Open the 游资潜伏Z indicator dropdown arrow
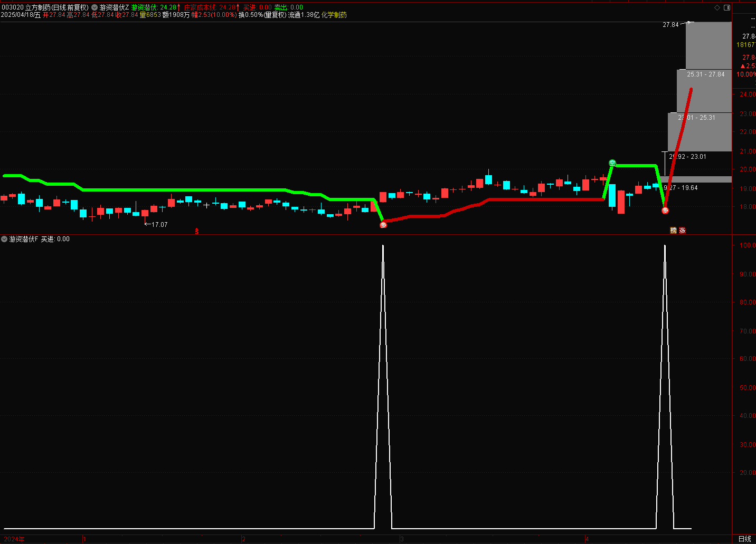The image size is (756, 544). (94, 7)
